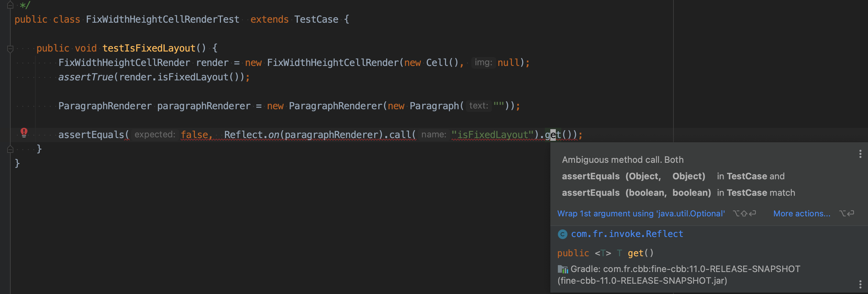Place the cursor on the FixWidthHeightCellRenderTest class name
The width and height of the screenshot is (868, 294).
click(x=162, y=20)
